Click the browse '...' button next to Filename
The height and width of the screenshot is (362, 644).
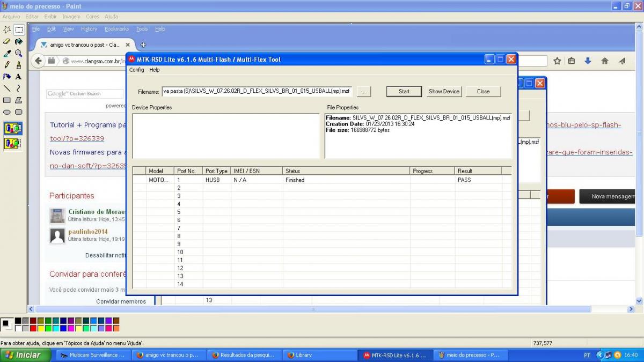[x=363, y=92]
